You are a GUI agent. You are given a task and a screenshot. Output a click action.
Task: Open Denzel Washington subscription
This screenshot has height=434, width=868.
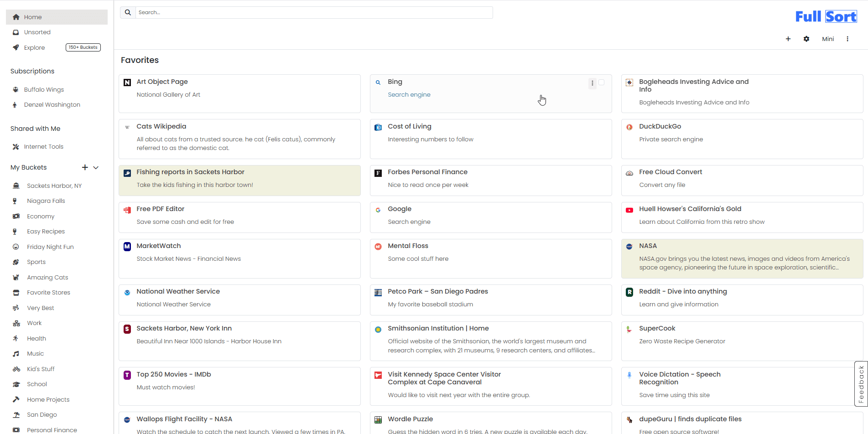[52, 104]
